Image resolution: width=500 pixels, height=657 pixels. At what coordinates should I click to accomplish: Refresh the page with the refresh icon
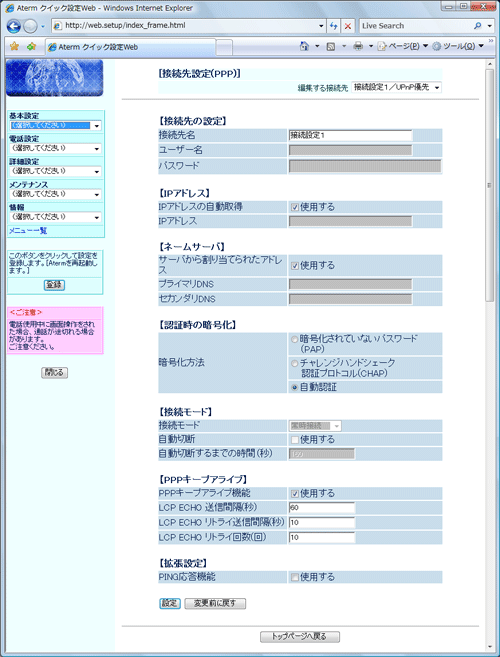[334, 26]
